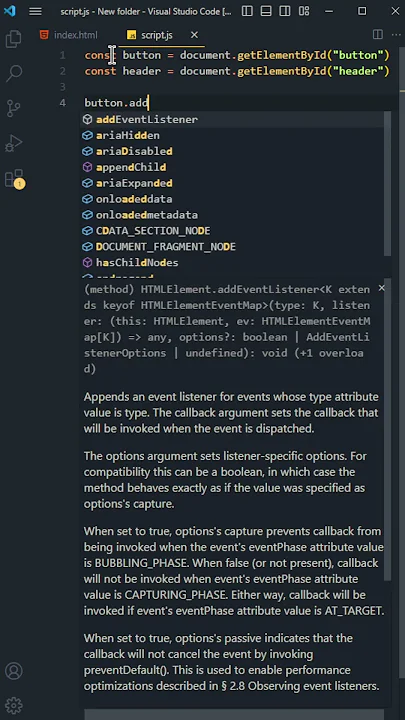
Task: Open the Explorer view in the activity bar
Action: [13, 39]
